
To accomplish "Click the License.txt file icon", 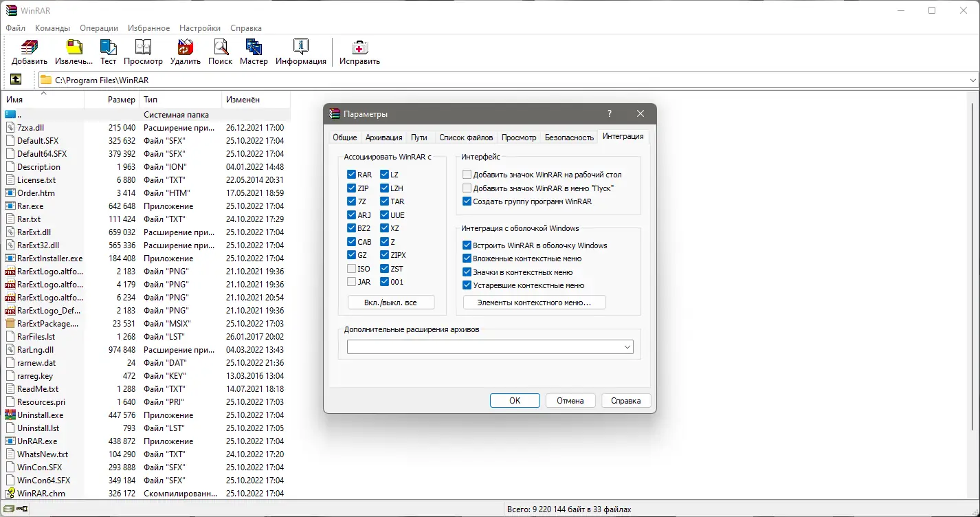I will tap(10, 179).
